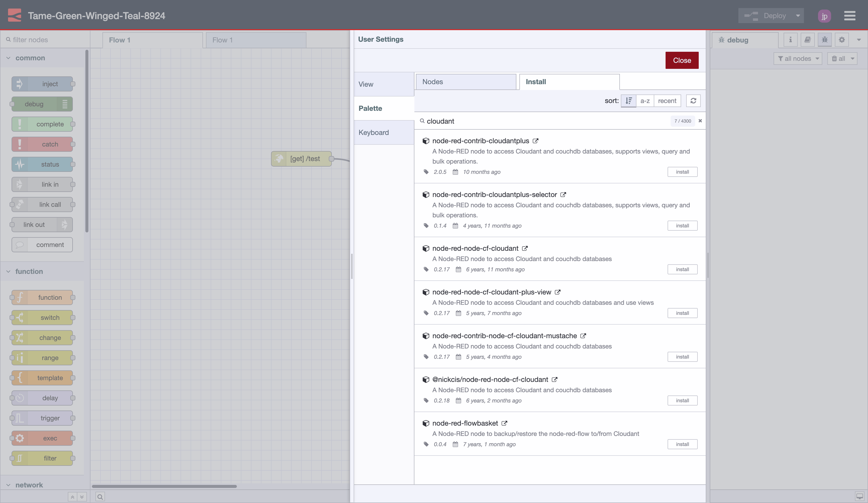The width and height of the screenshot is (868, 503).
Task: Select the switch node in the palette
Action: (42, 317)
